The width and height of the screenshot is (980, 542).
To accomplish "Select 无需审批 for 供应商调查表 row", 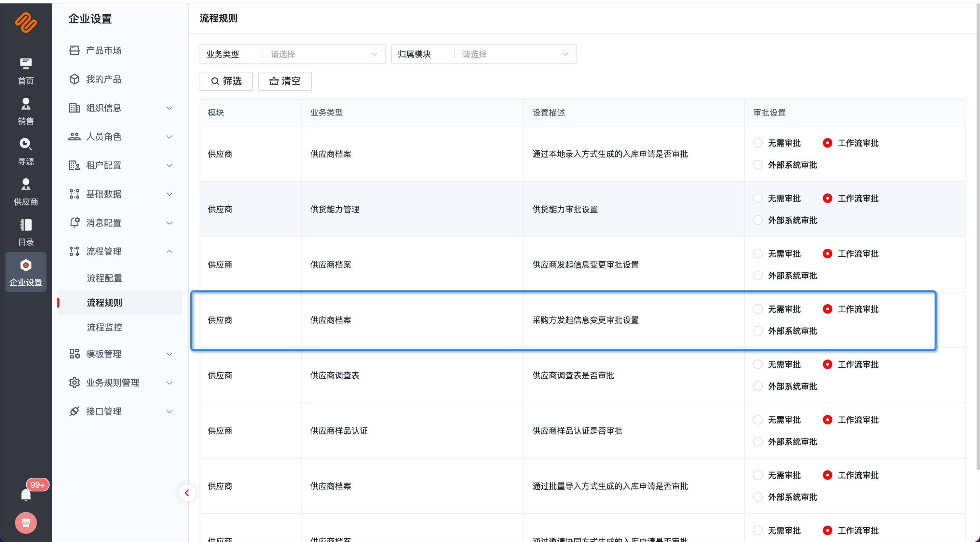I will click(x=758, y=364).
